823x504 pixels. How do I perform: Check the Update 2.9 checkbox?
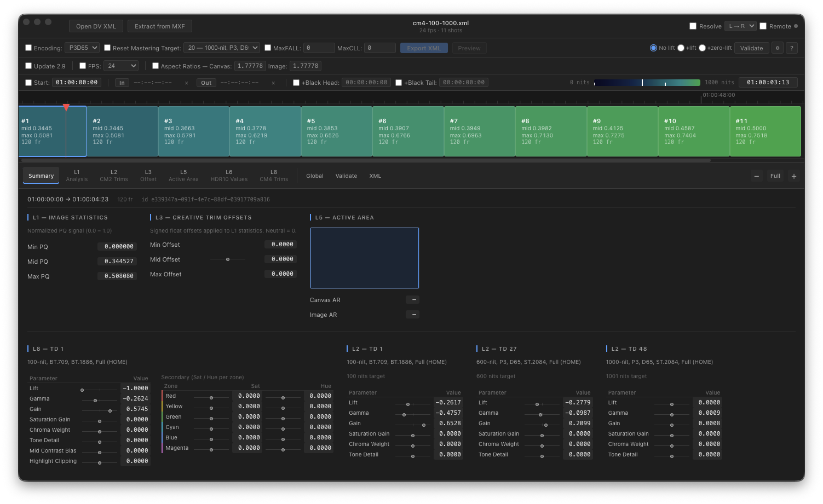tap(28, 66)
